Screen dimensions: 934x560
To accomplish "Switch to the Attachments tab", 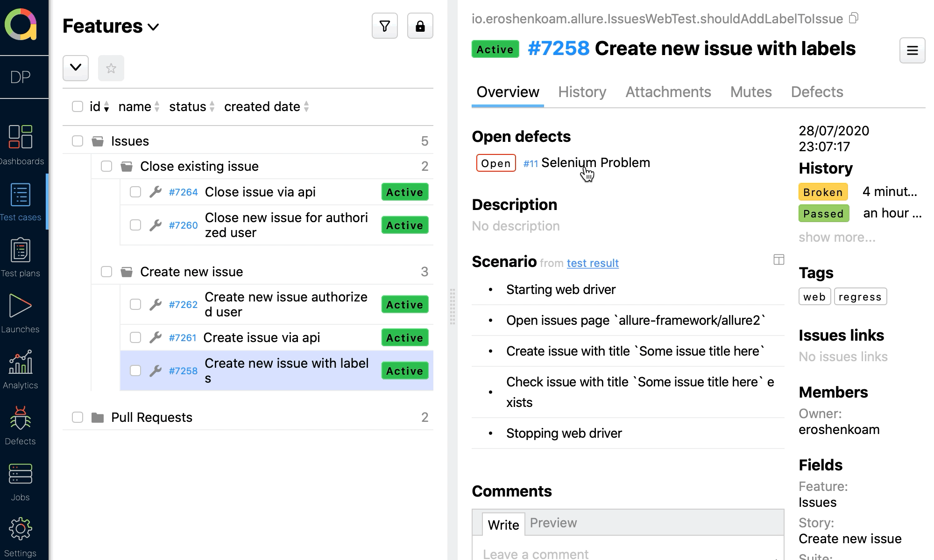I will (668, 92).
